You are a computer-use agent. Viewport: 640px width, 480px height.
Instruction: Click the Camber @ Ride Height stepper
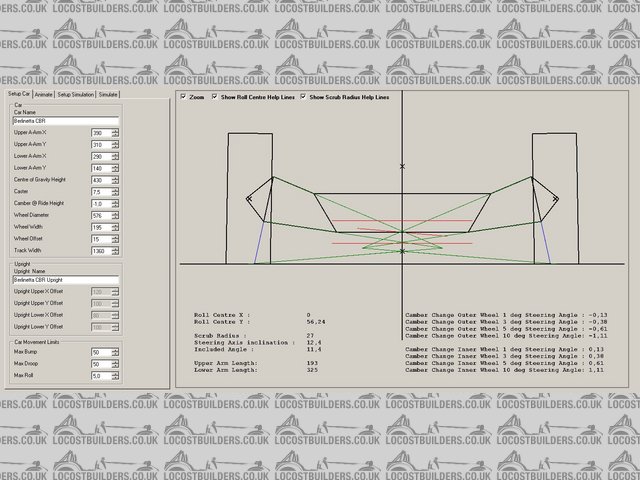pyautogui.click(x=115, y=203)
